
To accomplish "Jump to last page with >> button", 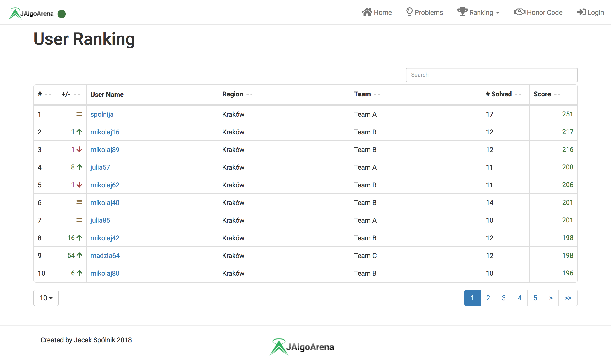I will coord(568,298).
